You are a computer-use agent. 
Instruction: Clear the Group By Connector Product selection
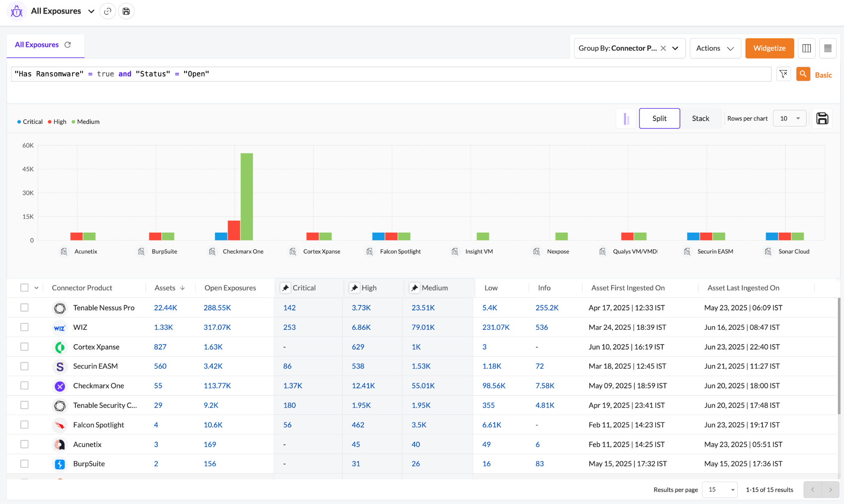pos(663,48)
